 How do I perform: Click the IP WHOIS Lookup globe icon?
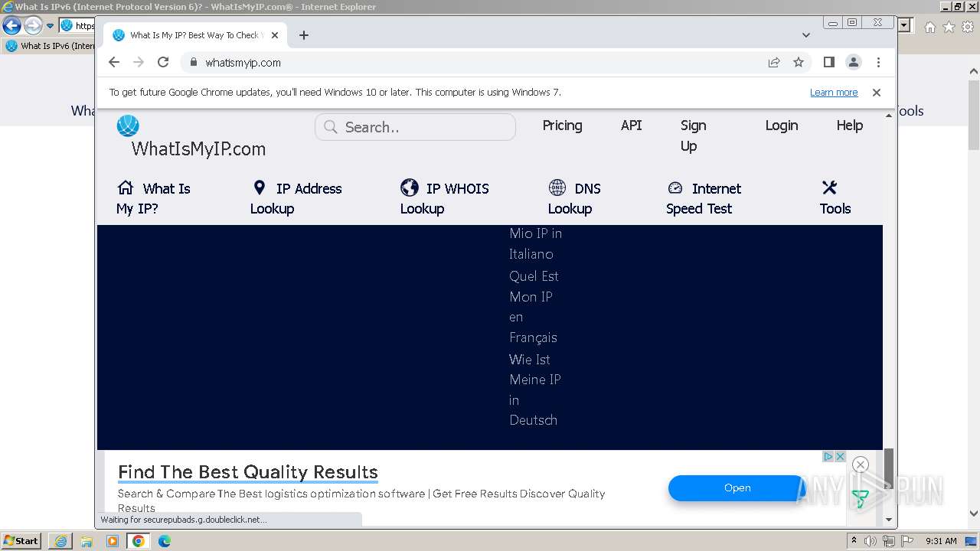[410, 187]
